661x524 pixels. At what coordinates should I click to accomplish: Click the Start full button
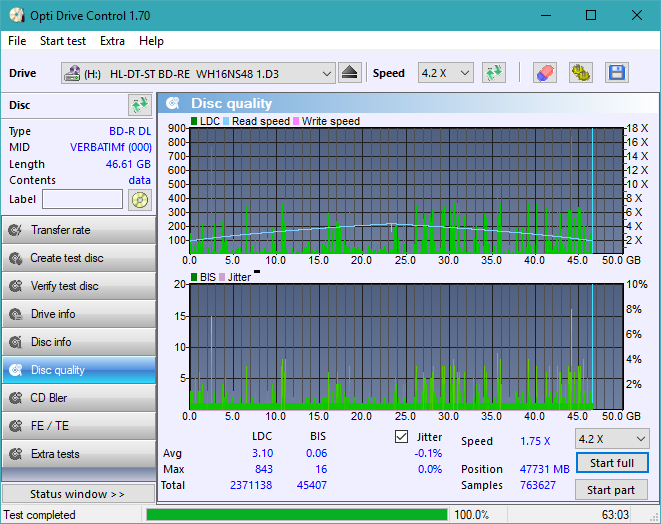pyautogui.click(x=612, y=463)
